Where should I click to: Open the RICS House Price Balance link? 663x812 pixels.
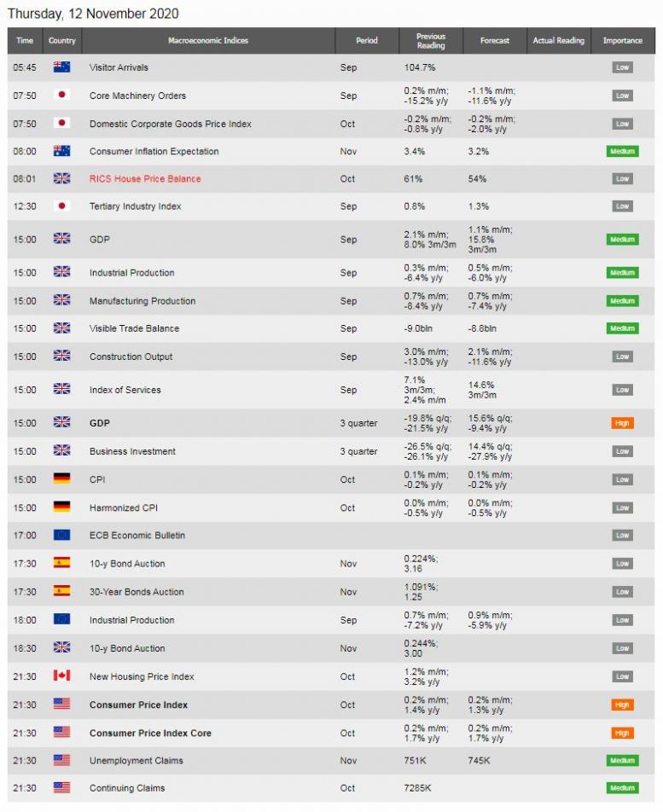click(x=145, y=178)
